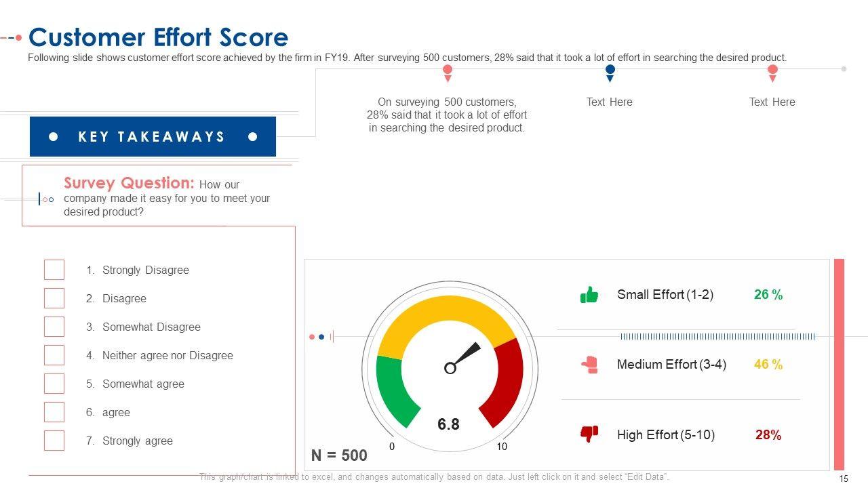Screen dimensions: 868x488
Task: Click the green thumbs-up Small Effort icon
Action: tap(589, 295)
